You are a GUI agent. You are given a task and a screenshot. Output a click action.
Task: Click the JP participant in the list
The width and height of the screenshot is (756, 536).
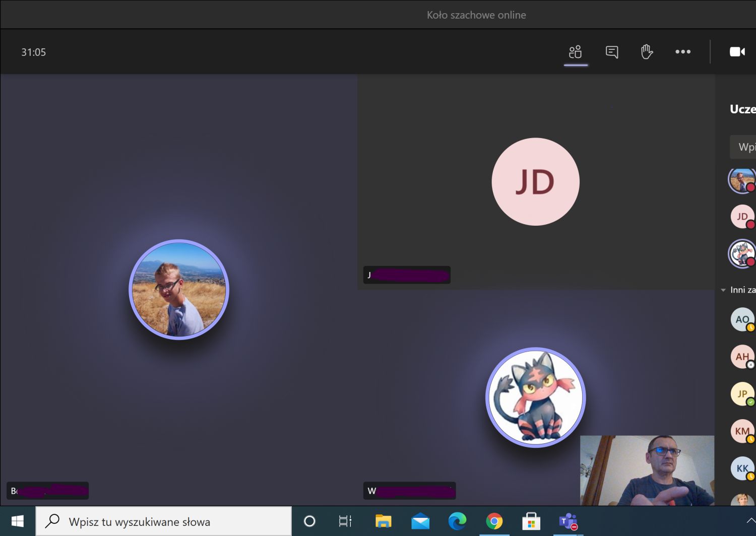[742, 394]
